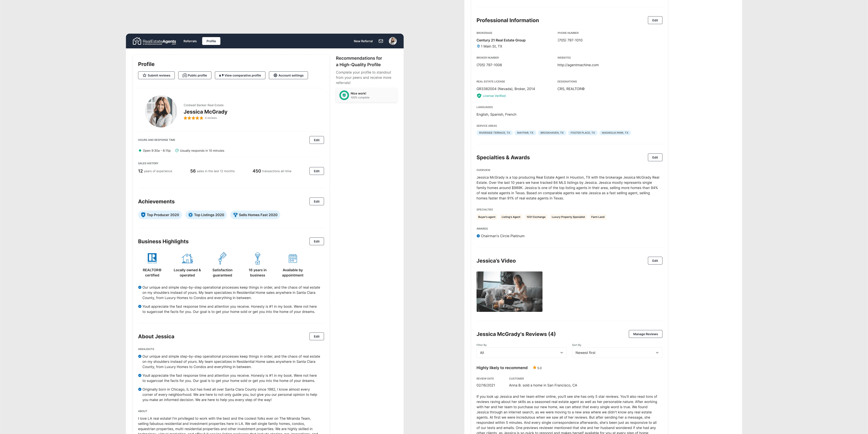This screenshot has width=868, height=434.
Task: Edit the Achievements section
Action: (x=316, y=202)
